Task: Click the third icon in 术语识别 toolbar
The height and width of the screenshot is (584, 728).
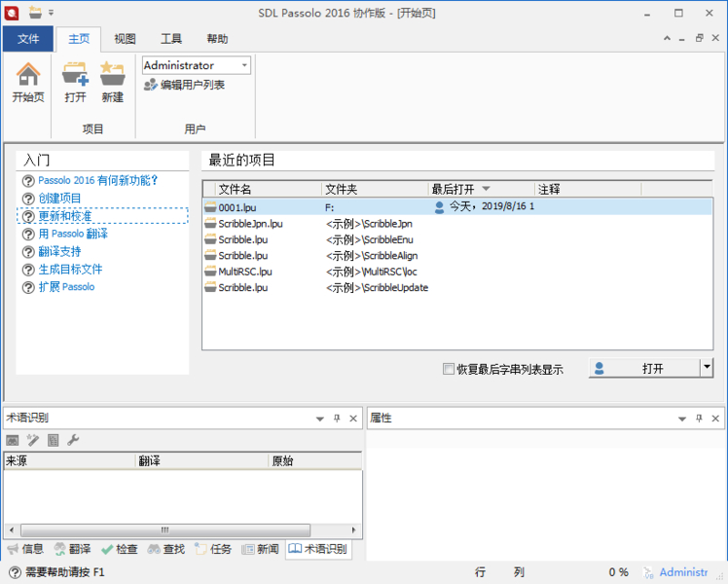Action: (53, 441)
